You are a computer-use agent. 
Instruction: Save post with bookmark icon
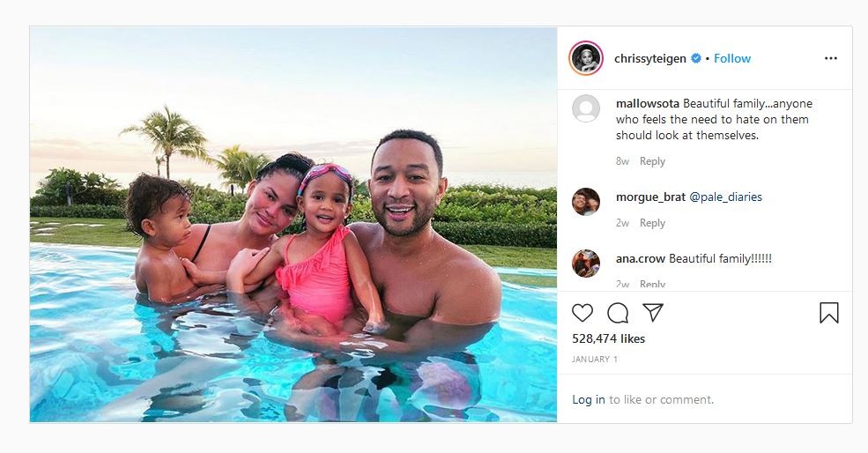828,313
